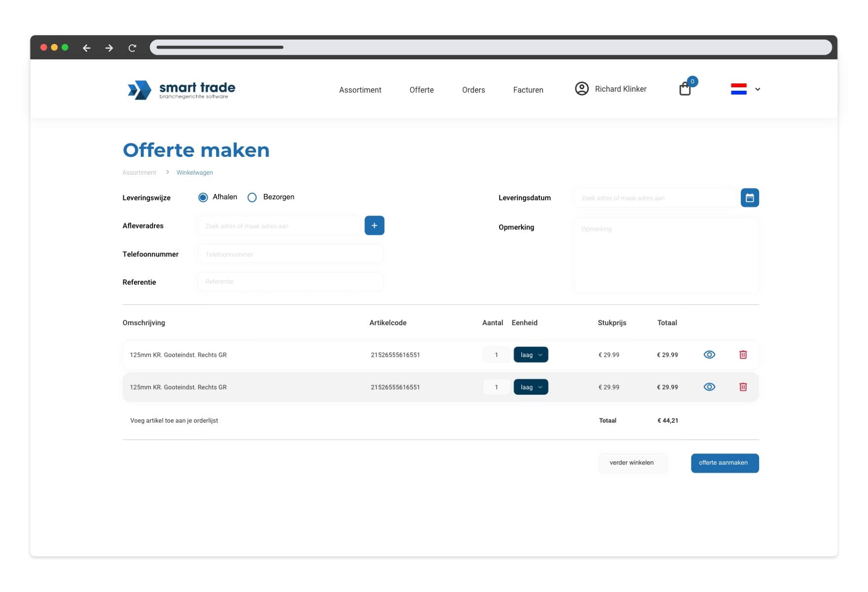This screenshot has width=868, height=592.
Task: Click the smart trade logo
Action: [x=181, y=90]
